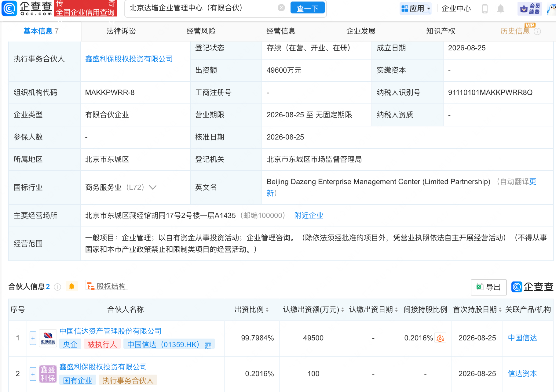
Task: Click the mobile phone icon
Action: [x=485, y=9]
